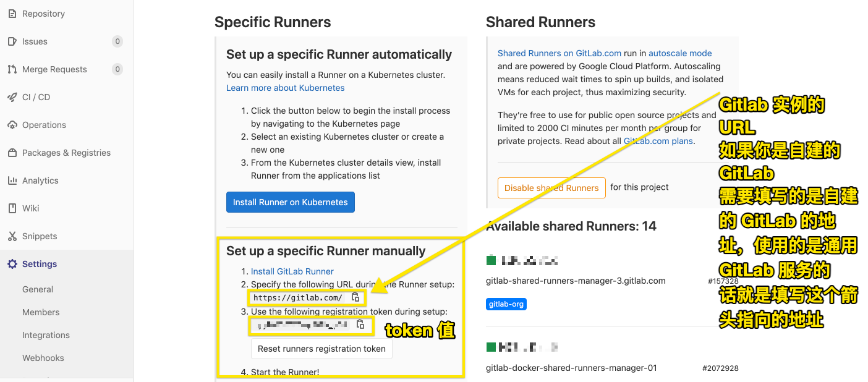Click the Issues sidebar icon
The height and width of the screenshot is (382, 868).
coord(12,41)
